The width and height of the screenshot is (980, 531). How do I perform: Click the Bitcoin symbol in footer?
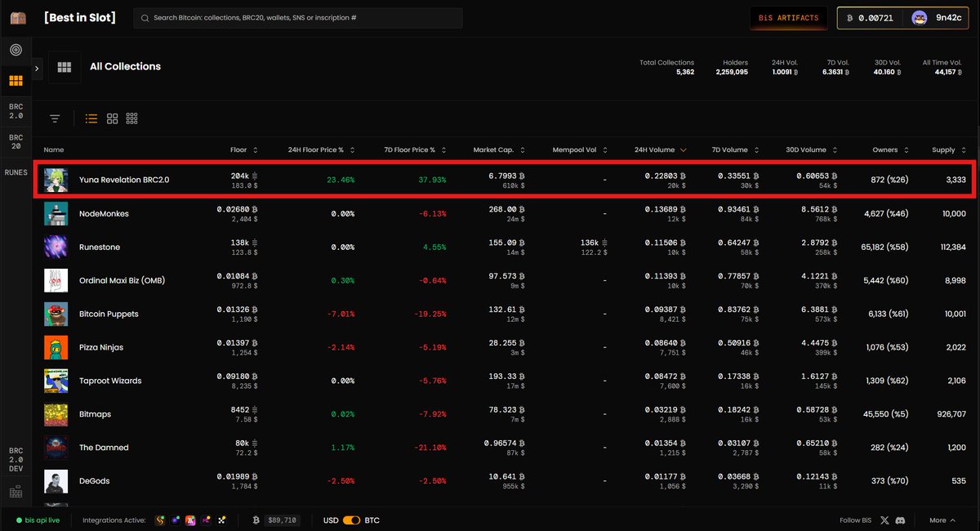[256, 520]
